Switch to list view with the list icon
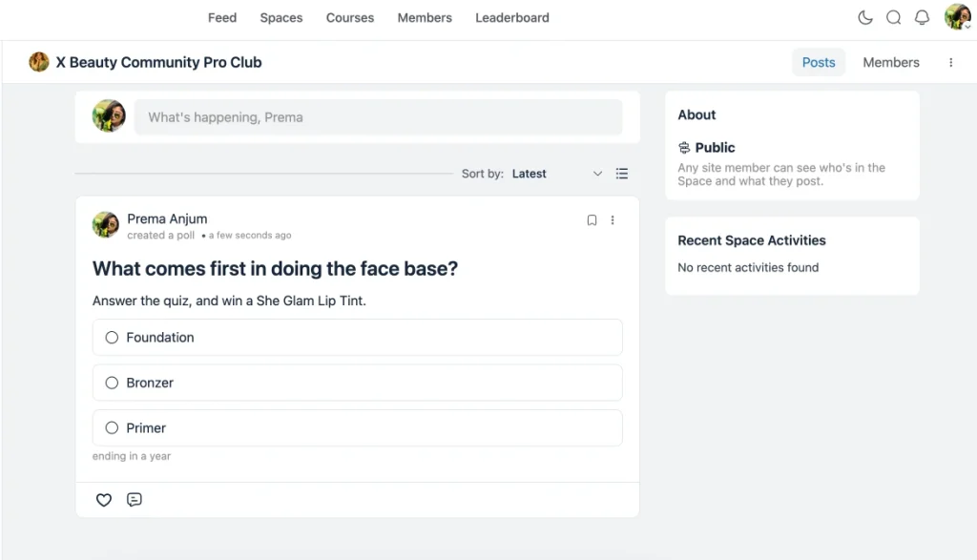Image resolution: width=977 pixels, height=560 pixels. [x=622, y=174]
